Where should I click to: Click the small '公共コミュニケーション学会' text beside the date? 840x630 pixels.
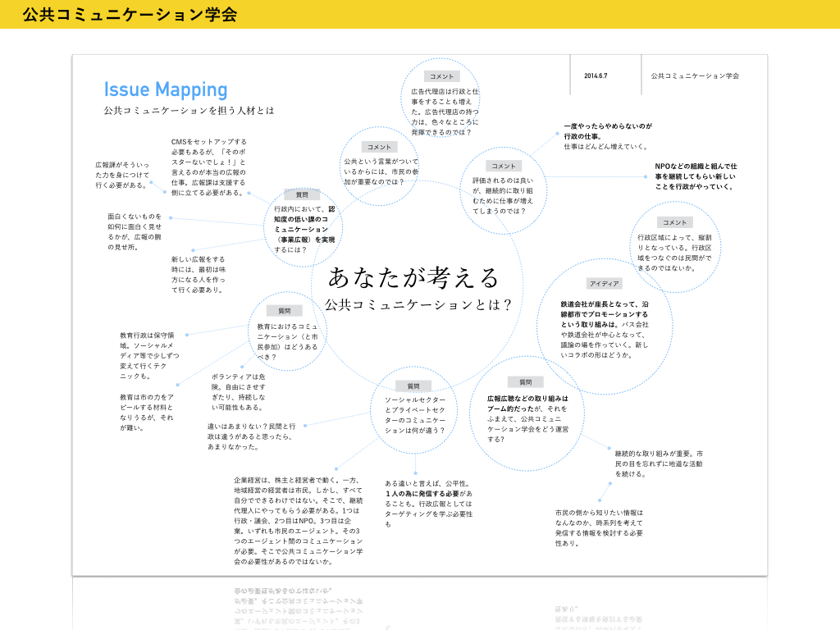click(x=695, y=75)
